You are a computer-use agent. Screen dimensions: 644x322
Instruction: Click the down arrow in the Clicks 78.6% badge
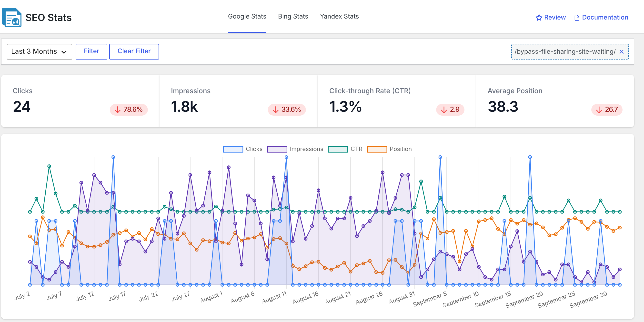click(118, 110)
